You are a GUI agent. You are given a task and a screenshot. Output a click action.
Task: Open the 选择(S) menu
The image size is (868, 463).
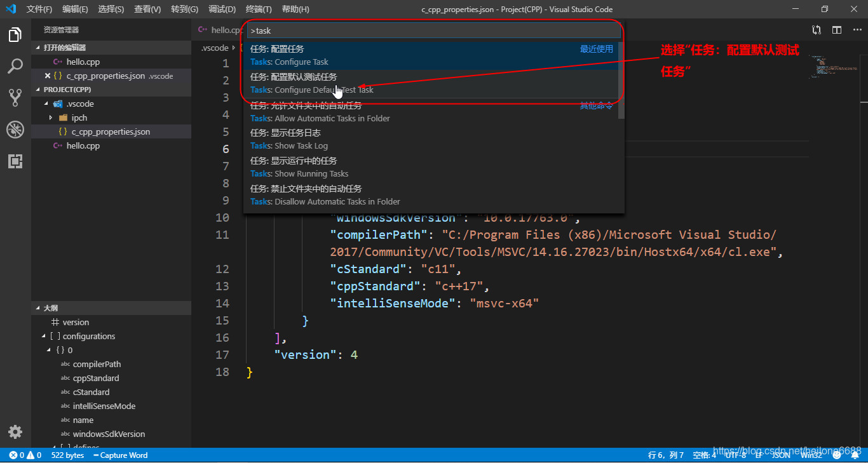pyautogui.click(x=111, y=9)
